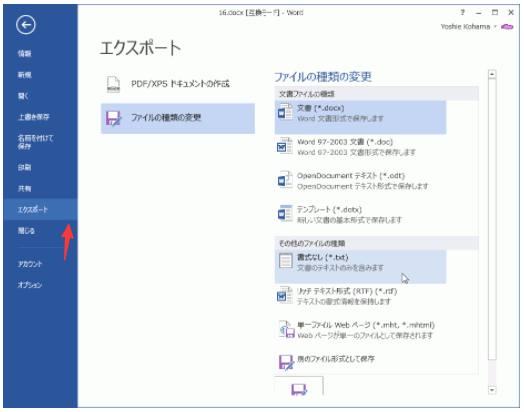This screenshot has height=412, width=524.
Task: Click the OpenDocument テキスト icon
Action: [285, 180]
